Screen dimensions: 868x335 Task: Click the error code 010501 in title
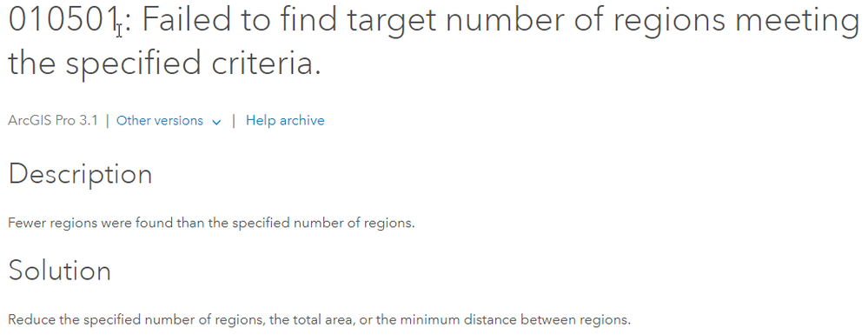64,19
